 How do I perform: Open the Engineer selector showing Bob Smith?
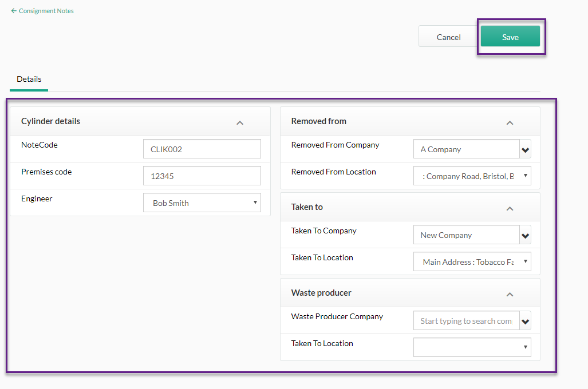click(202, 203)
